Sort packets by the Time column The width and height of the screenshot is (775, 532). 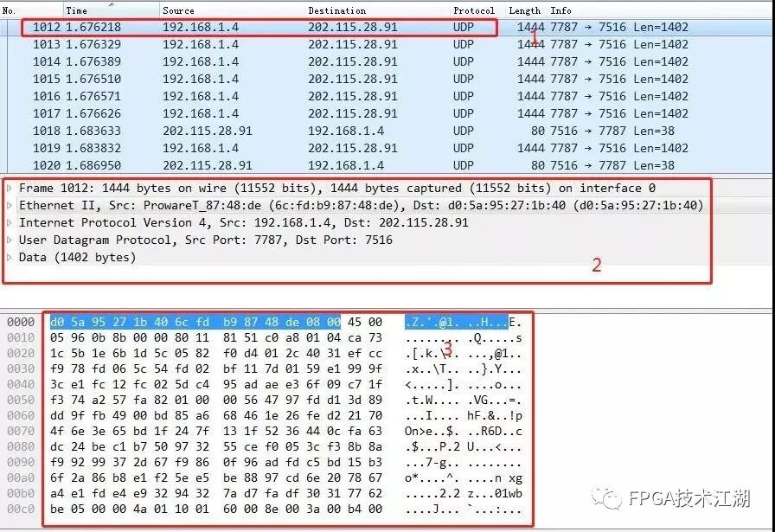pyautogui.click(x=112, y=10)
